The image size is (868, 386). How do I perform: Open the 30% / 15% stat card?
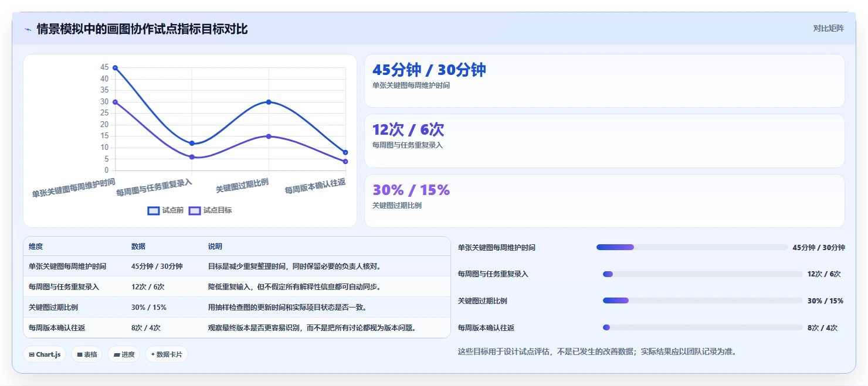[x=605, y=201]
